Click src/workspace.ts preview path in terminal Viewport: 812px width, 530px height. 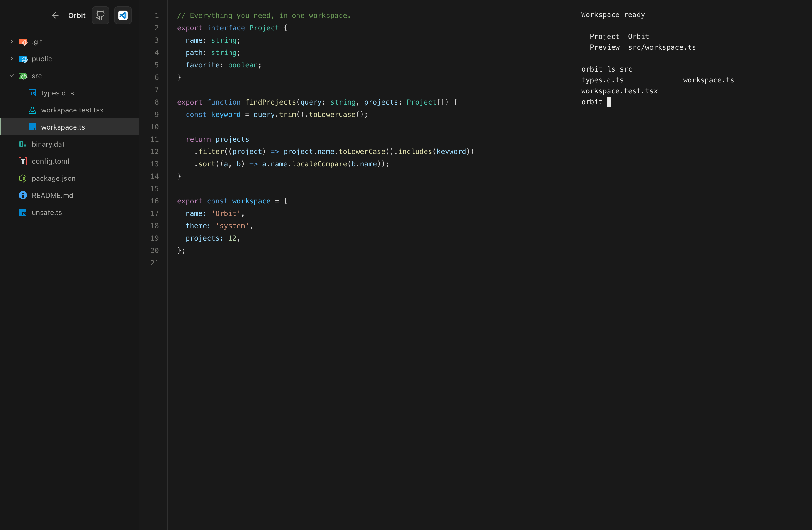coord(662,47)
